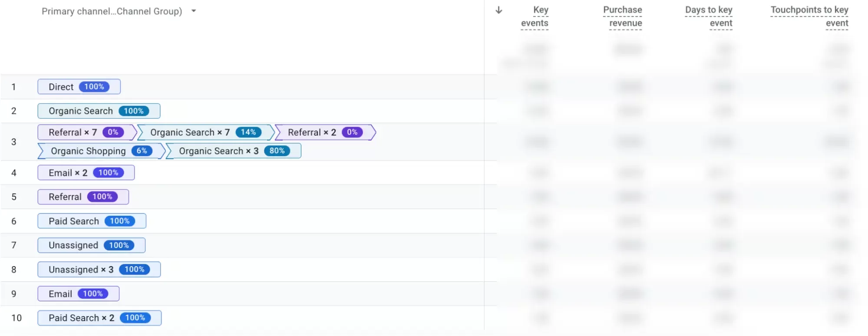
Task: Sort by Purchase revenue column
Action: click(622, 16)
